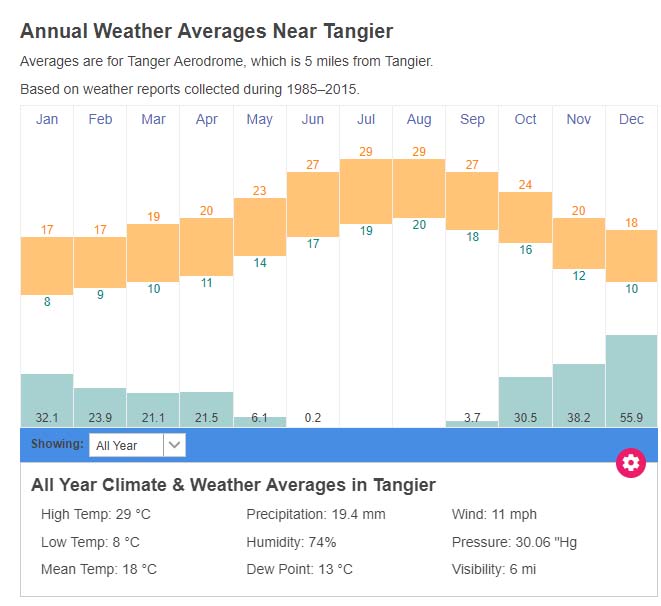Click the orange July temperature bar

366,191
